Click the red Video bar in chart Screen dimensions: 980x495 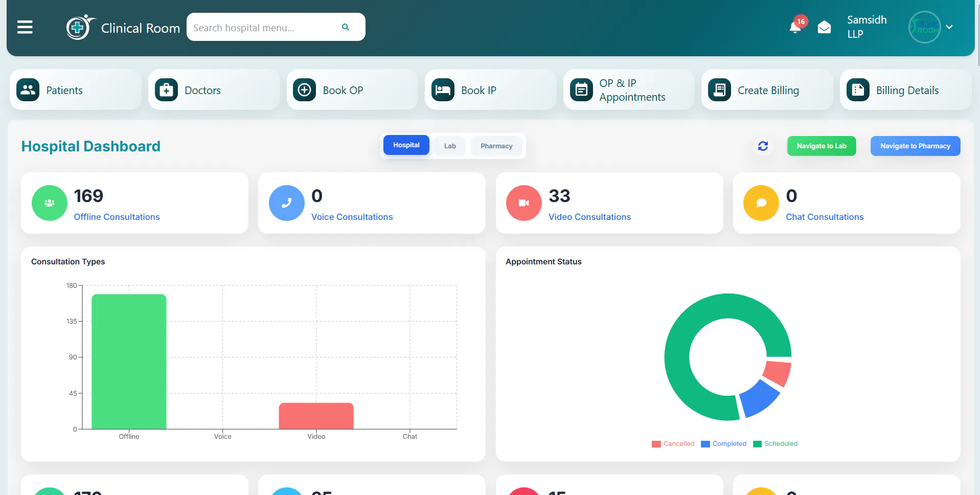point(316,416)
